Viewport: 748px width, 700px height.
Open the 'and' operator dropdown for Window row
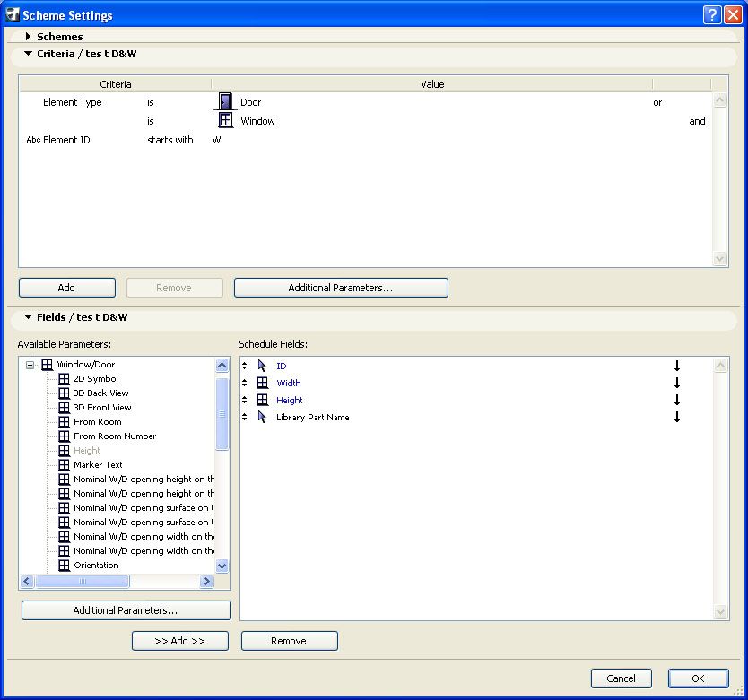coord(697,121)
